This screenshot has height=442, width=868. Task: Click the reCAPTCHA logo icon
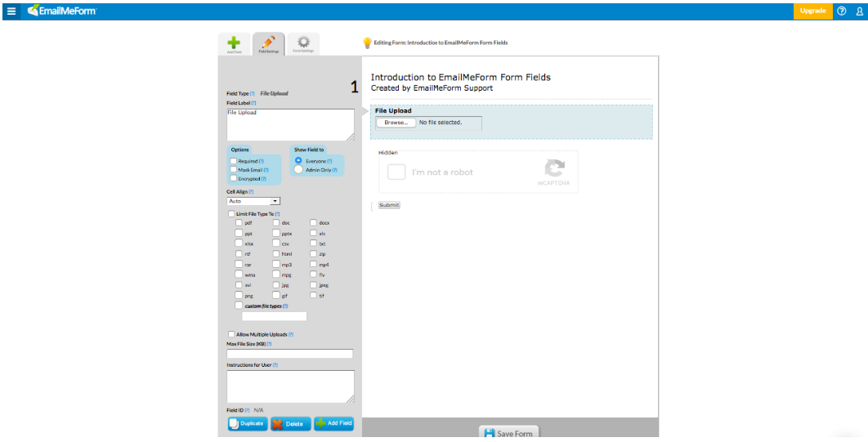click(554, 168)
